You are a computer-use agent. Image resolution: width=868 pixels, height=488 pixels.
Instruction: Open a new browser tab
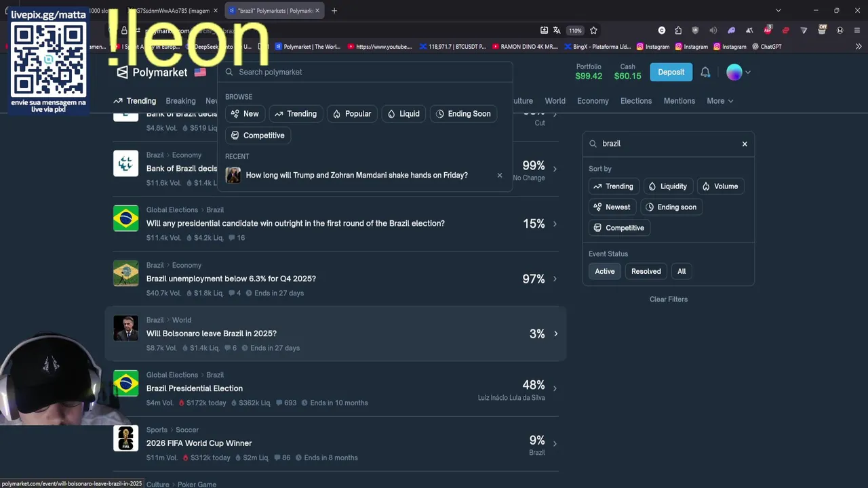pos(334,10)
